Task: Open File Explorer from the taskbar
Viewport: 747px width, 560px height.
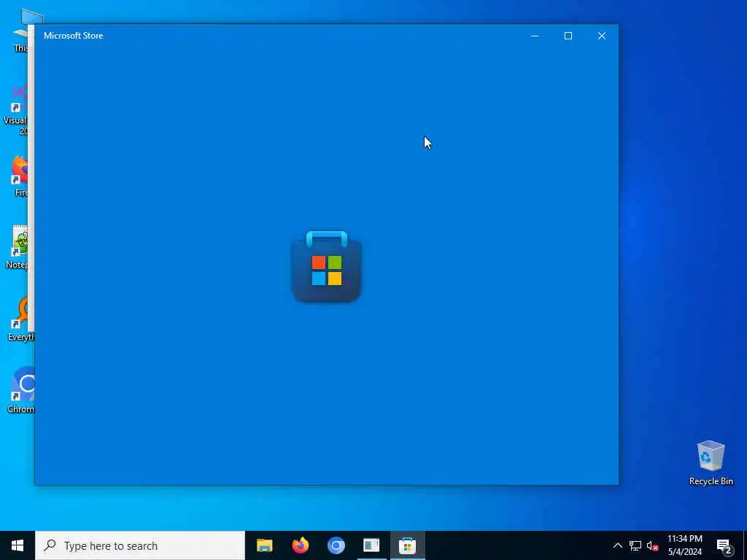Action: [264, 545]
